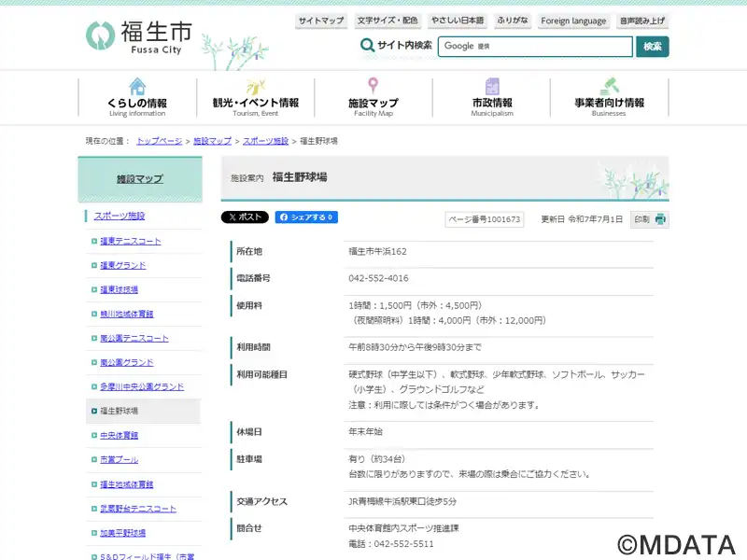Select Foreign language menu item
This screenshot has height=560, width=747.
573,21
